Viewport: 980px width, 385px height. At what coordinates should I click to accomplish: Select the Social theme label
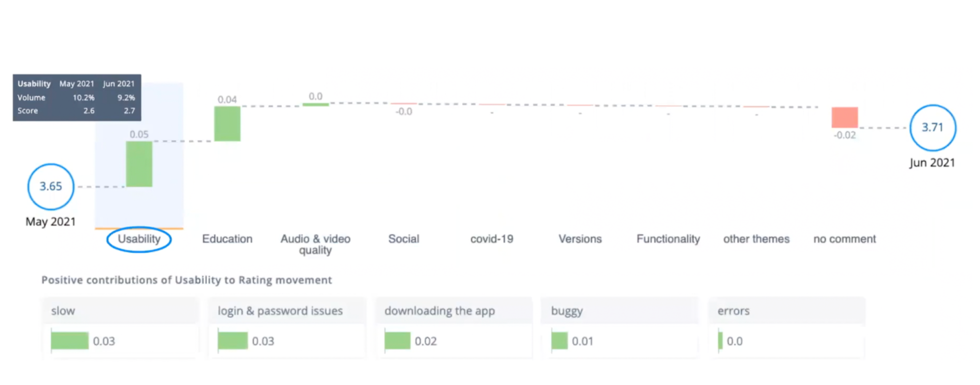[x=404, y=239]
